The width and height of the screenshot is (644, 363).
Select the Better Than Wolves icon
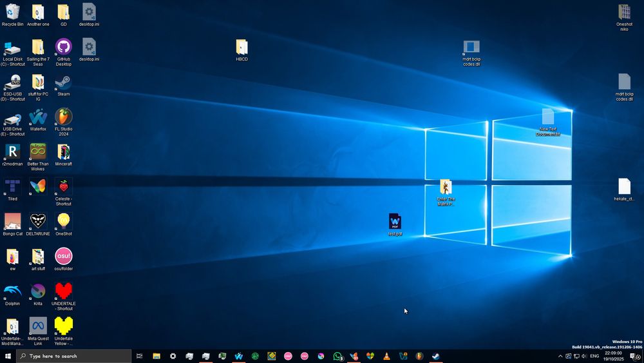[38, 157]
